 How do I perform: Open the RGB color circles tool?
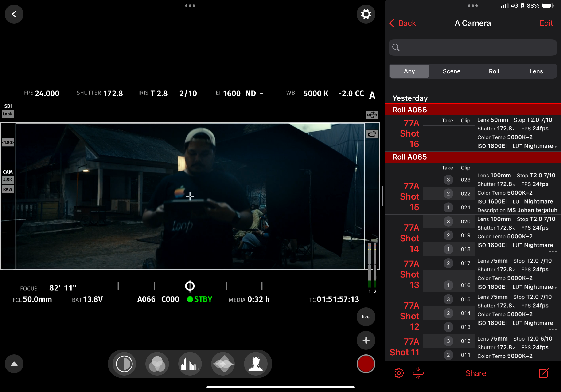(x=157, y=364)
